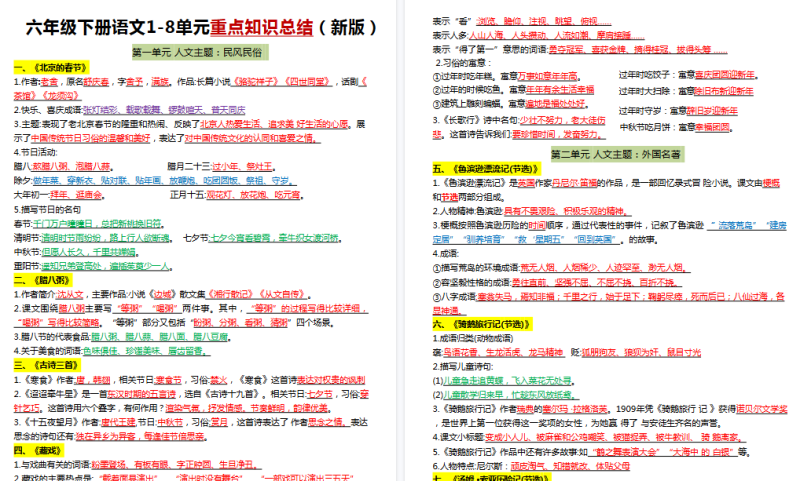
Task: Click the 中秋节 verse '但愿人长久，千里共婵娟'
Action: [x=89, y=252]
